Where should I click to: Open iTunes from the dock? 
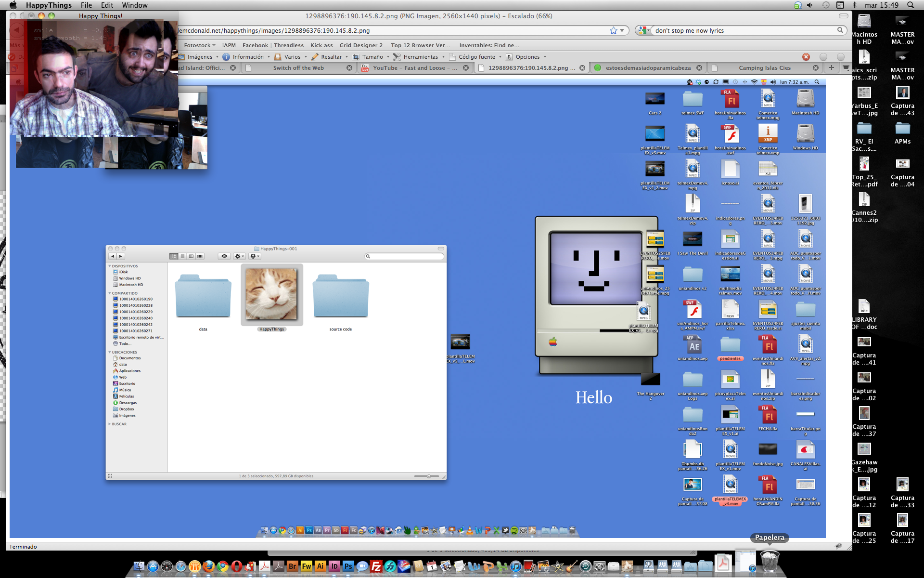[515, 566]
